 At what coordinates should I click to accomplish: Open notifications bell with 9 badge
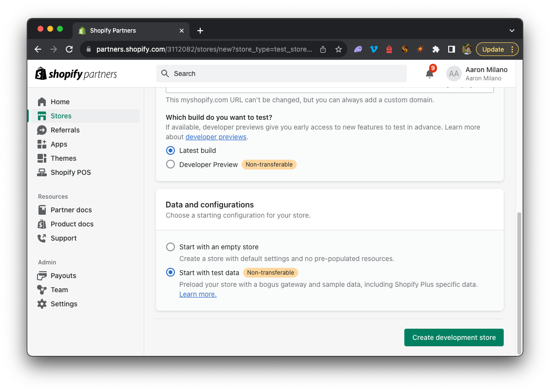point(430,73)
